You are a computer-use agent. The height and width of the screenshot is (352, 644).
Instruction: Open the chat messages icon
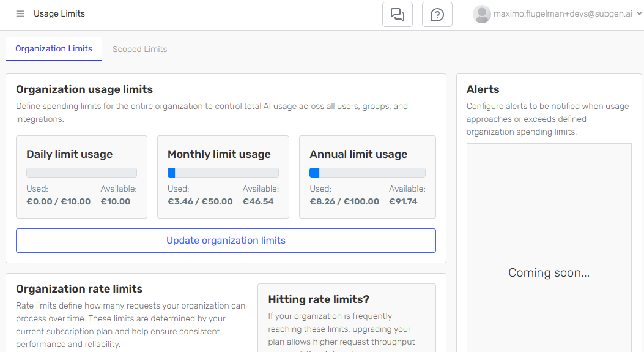coord(398,15)
